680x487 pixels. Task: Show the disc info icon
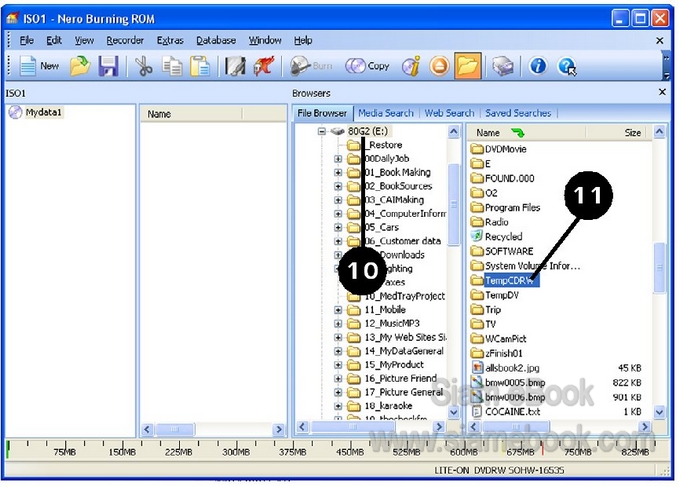pos(411,66)
